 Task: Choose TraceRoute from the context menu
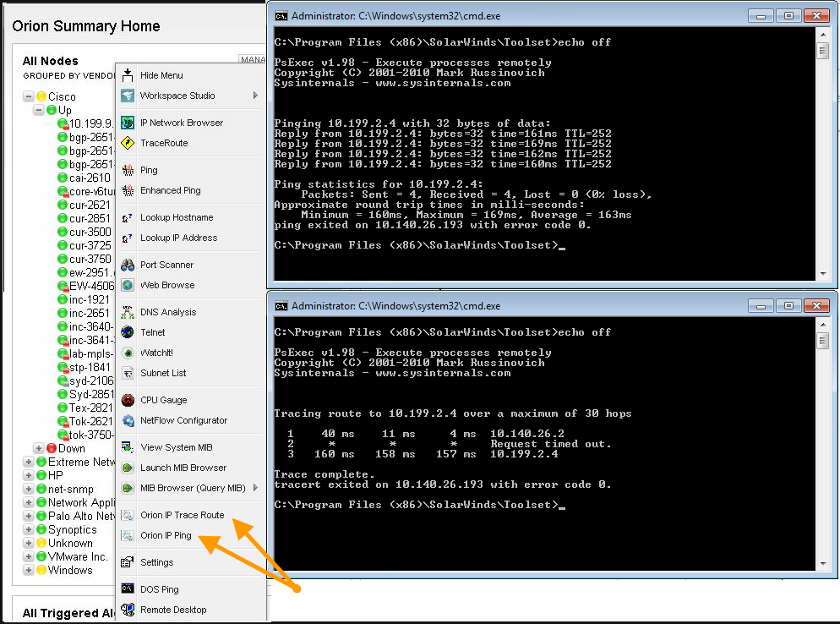pyautogui.click(x=164, y=143)
